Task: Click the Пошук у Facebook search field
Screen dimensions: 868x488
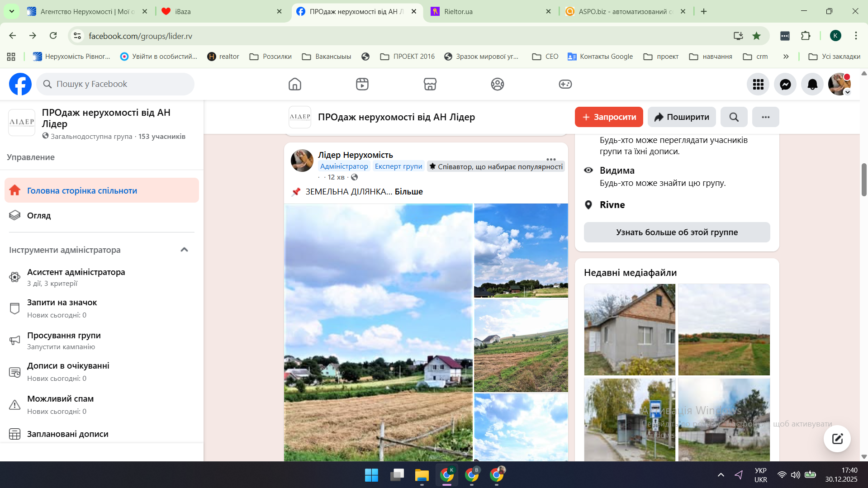Action: (x=115, y=84)
